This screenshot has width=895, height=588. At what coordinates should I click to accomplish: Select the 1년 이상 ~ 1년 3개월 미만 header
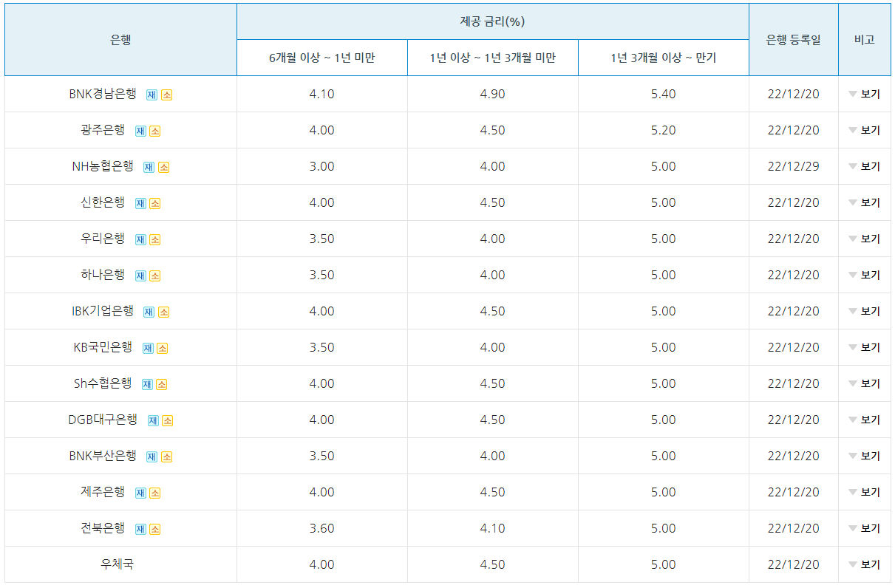point(493,58)
